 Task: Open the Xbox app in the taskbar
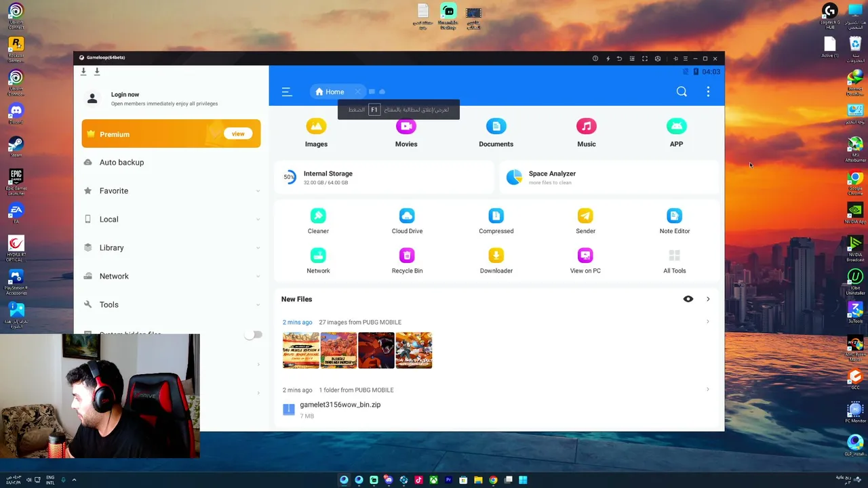tap(433, 480)
